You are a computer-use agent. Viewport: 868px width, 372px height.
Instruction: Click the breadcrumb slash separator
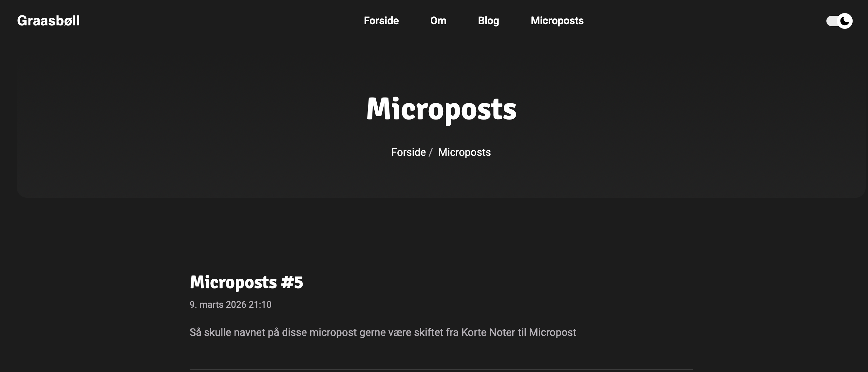point(430,153)
